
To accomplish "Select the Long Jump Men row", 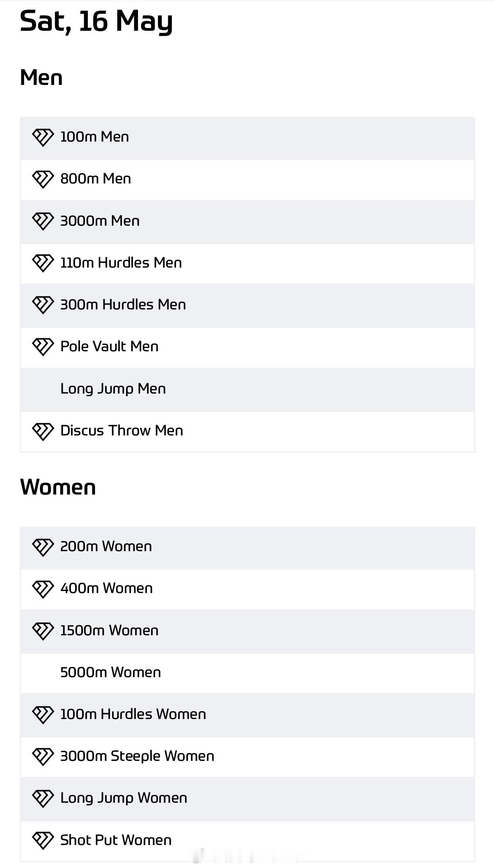I will 113,389.
